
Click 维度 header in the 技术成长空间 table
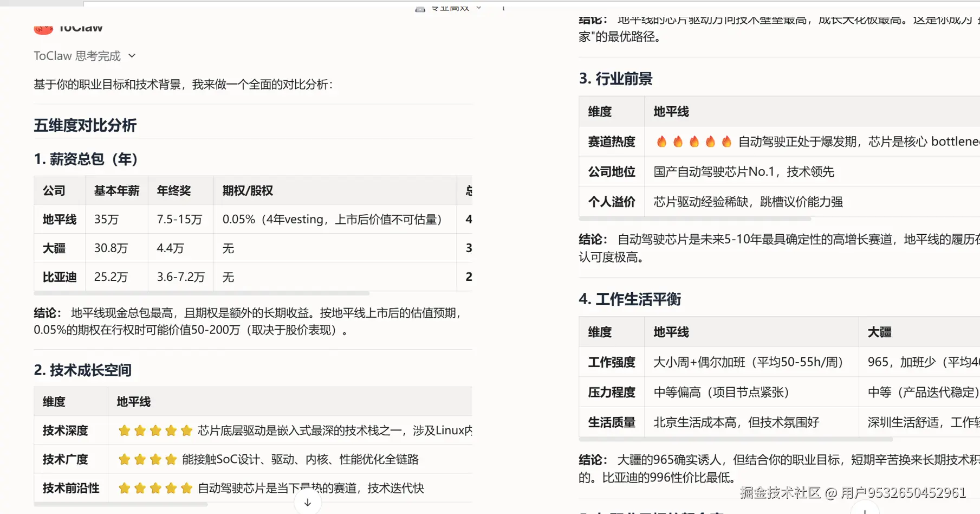point(54,402)
